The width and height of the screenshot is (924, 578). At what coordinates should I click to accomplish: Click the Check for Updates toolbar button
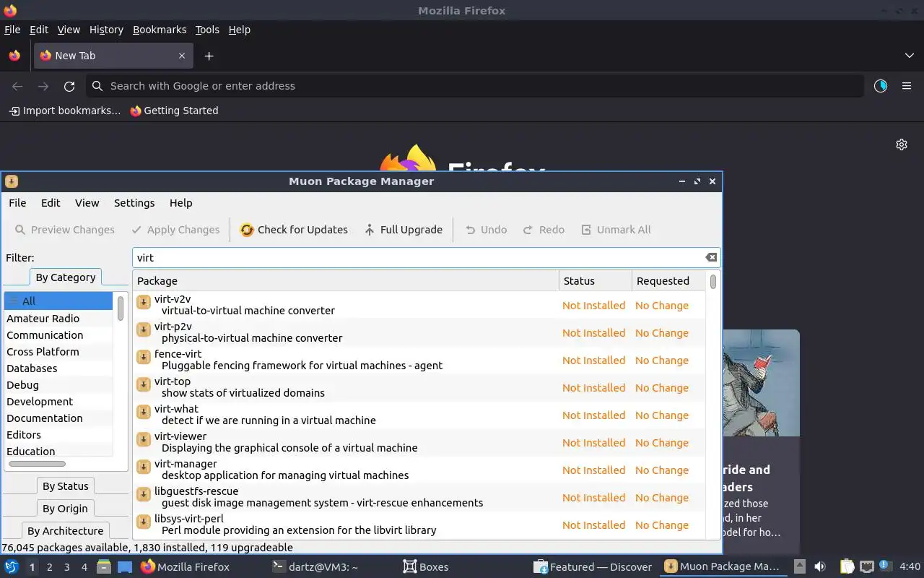pos(294,230)
